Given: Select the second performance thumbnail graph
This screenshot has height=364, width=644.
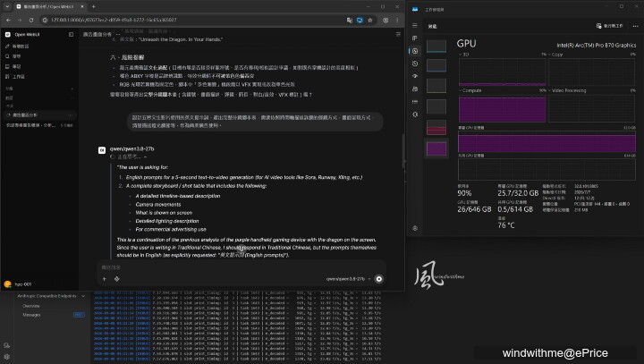Looking at the screenshot, I should click(436, 65).
